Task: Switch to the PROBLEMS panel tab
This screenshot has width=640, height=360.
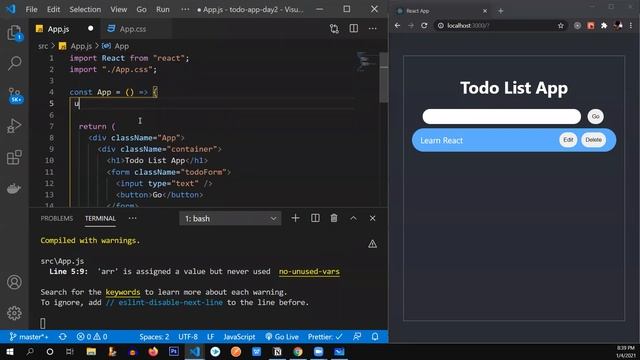Action: point(57,218)
